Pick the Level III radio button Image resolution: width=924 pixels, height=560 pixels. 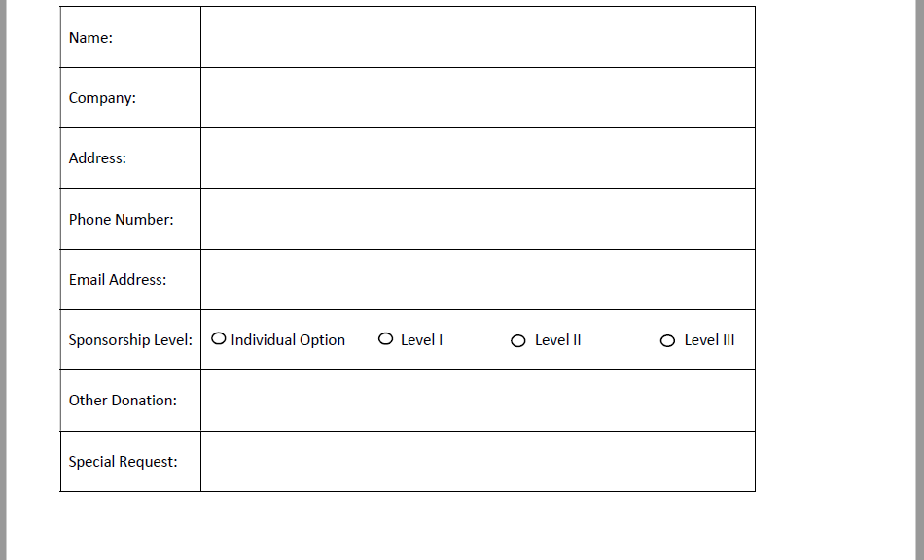667,341
